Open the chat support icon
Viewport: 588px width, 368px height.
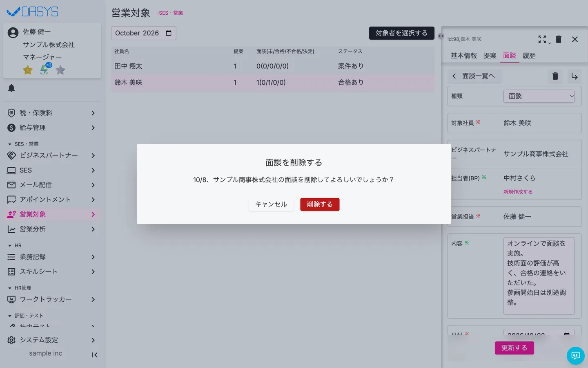[x=576, y=356]
